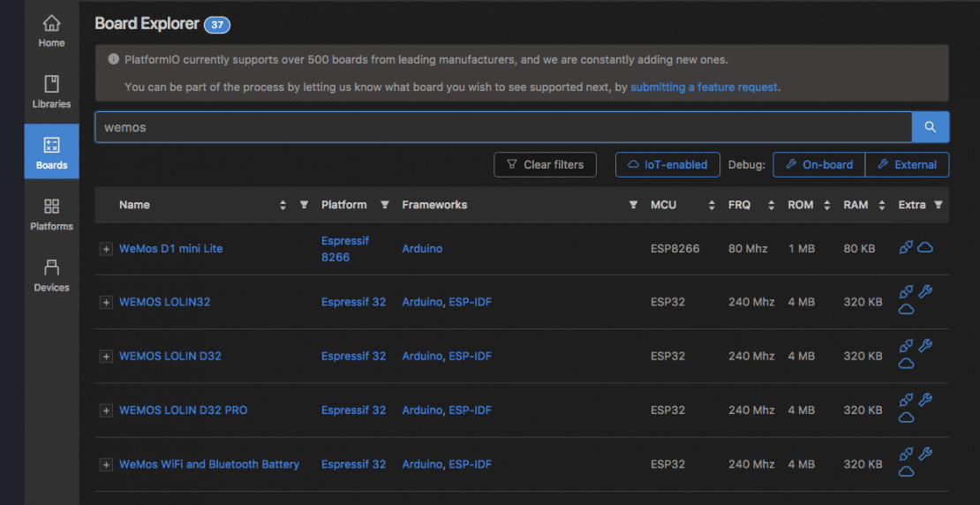The width and height of the screenshot is (980, 505).
Task: Open ESP-IDF framework in WEMOS LOLIN D32 PRO row
Action: click(x=470, y=411)
